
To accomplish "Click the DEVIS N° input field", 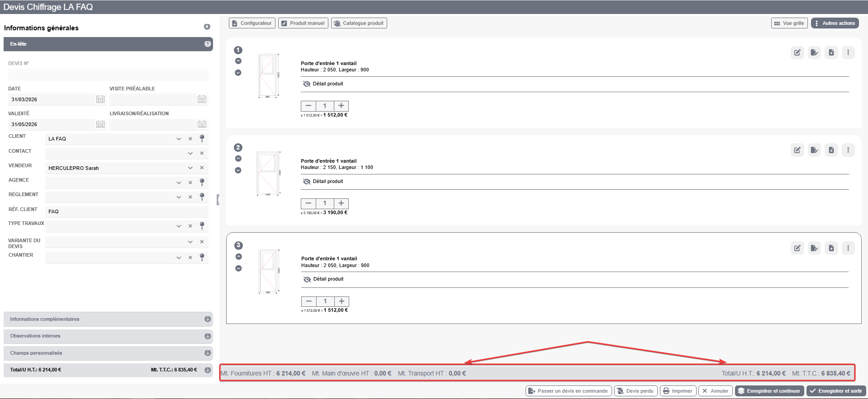I will tap(108, 74).
